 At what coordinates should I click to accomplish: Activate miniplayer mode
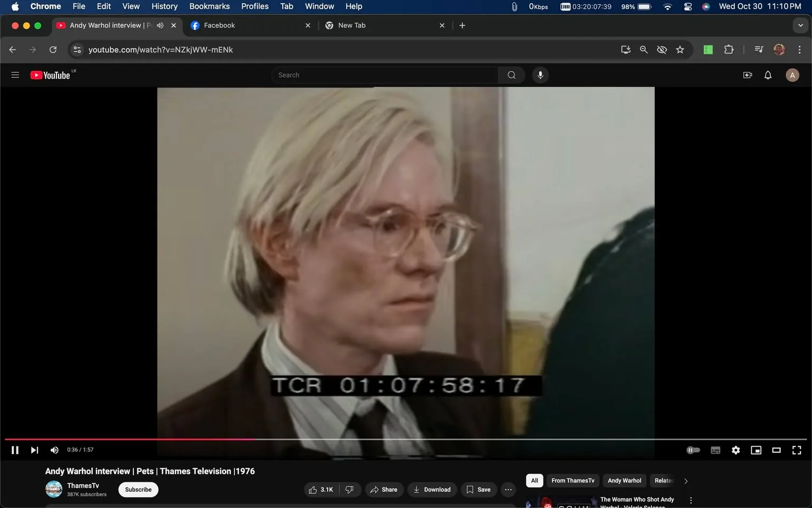click(x=755, y=450)
